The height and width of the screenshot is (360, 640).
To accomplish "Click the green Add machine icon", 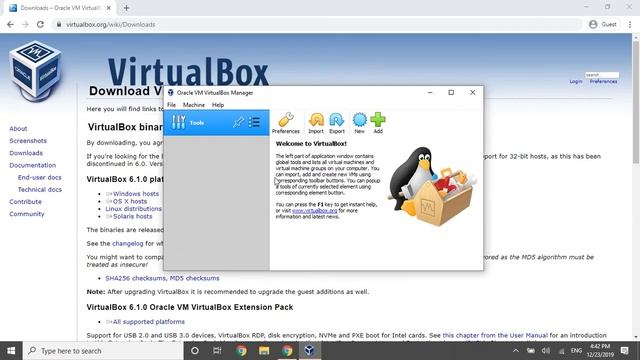I will (x=378, y=123).
